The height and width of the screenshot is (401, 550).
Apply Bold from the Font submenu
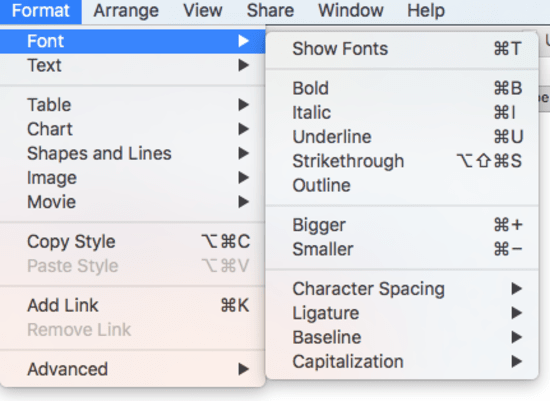pyautogui.click(x=402, y=88)
